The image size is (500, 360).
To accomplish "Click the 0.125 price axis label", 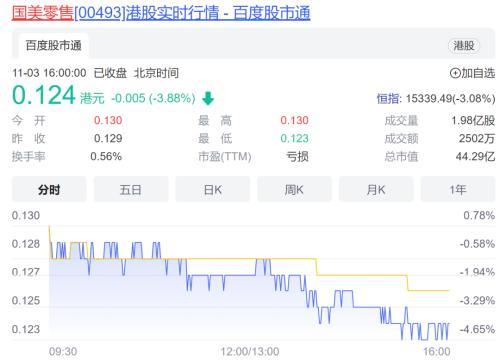I will pos(26,301).
